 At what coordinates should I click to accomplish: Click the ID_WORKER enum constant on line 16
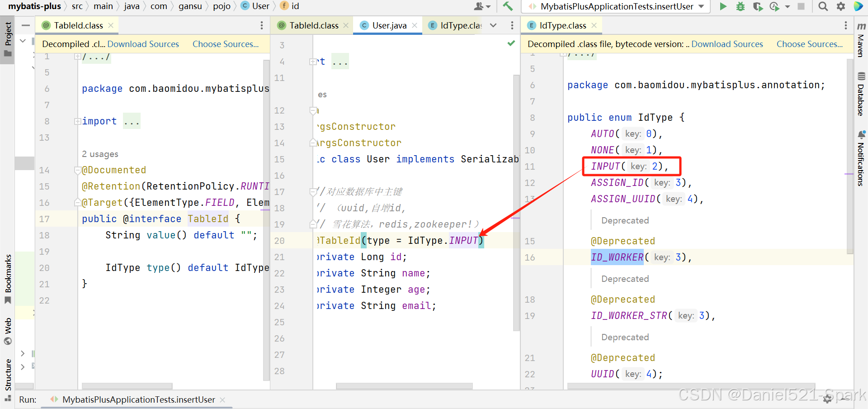[x=617, y=257]
